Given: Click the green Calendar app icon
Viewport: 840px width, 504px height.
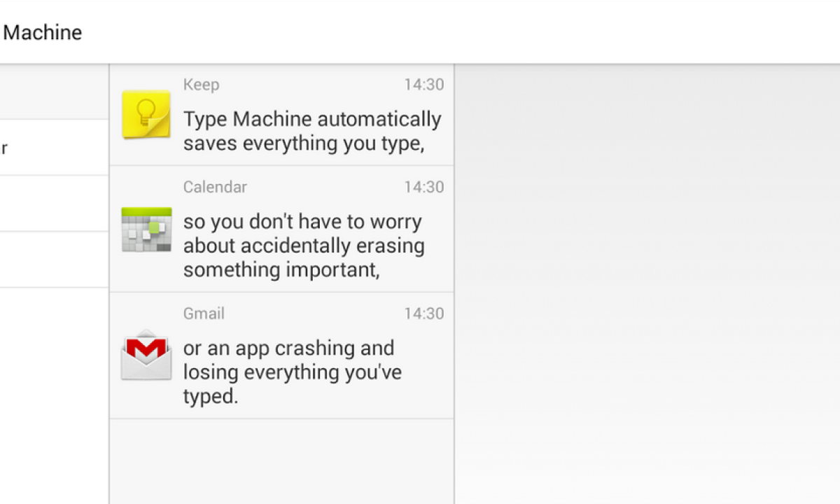Looking at the screenshot, I should [x=146, y=230].
